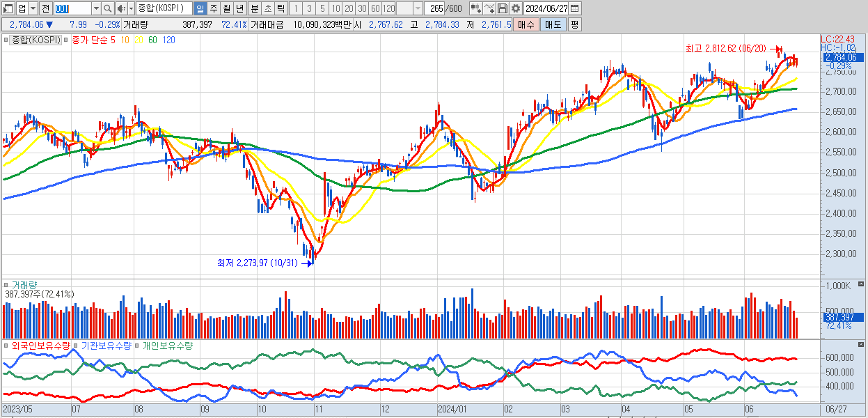Viewport: 868px width, 418px height.
Task: Click the 종가 단순 moving average label
Action: click(x=90, y=40)
